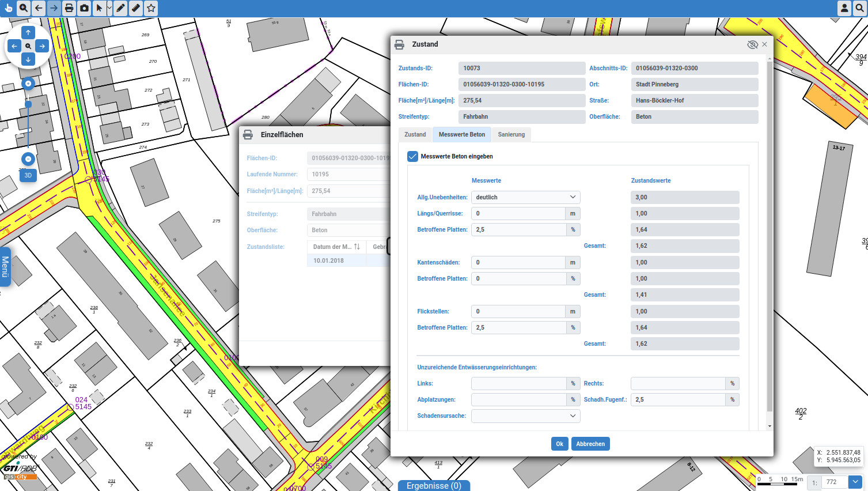The image size is (868, 491).
Task: Open the map scale dropdown
Action: tap(855, 482)
